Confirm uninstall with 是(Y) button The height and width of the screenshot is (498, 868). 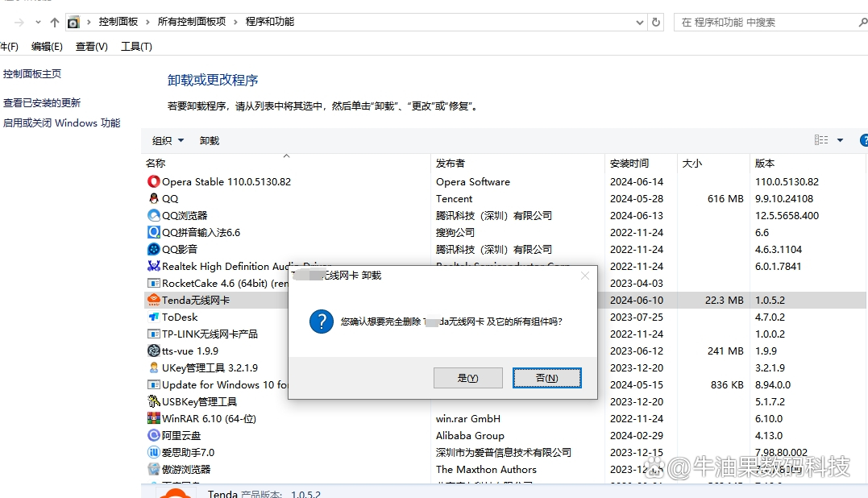(x=467, y=378)
